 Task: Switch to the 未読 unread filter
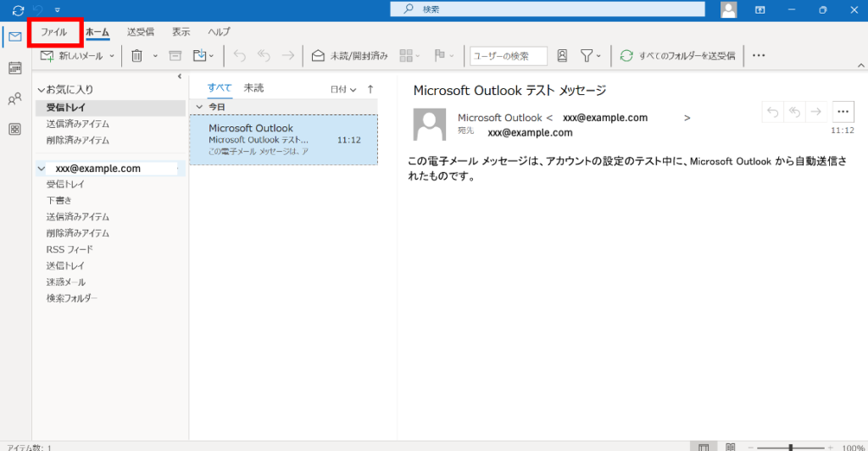[x=253, y=88]
